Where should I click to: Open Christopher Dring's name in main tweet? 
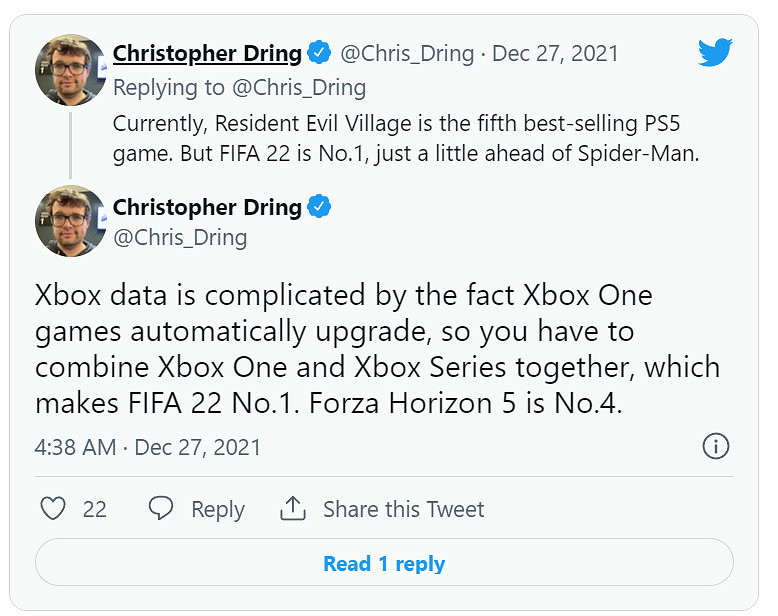tap(207, 207)
